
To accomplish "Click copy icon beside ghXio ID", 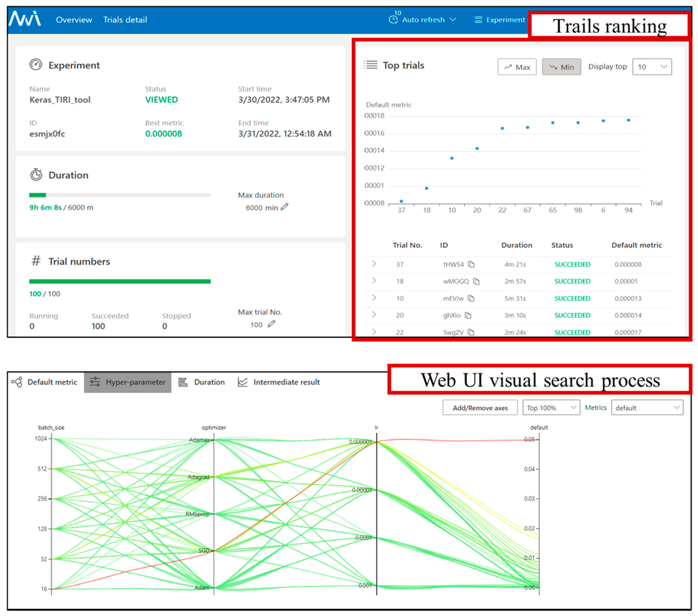I will [x=468, y=315].
